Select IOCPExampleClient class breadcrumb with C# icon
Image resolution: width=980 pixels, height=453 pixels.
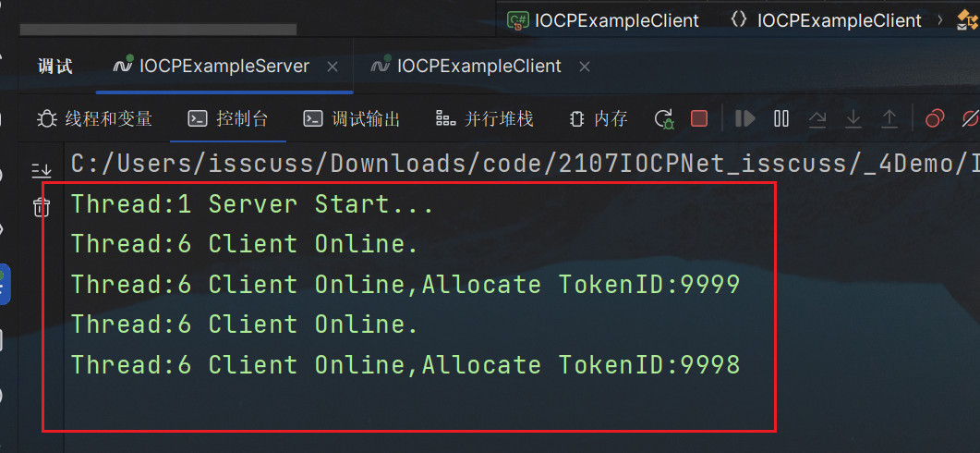pyautogui.click(x=602, y=20)
